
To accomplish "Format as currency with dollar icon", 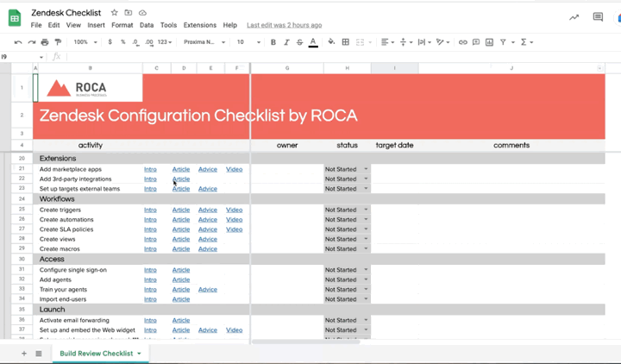I will tap(110, 42).
